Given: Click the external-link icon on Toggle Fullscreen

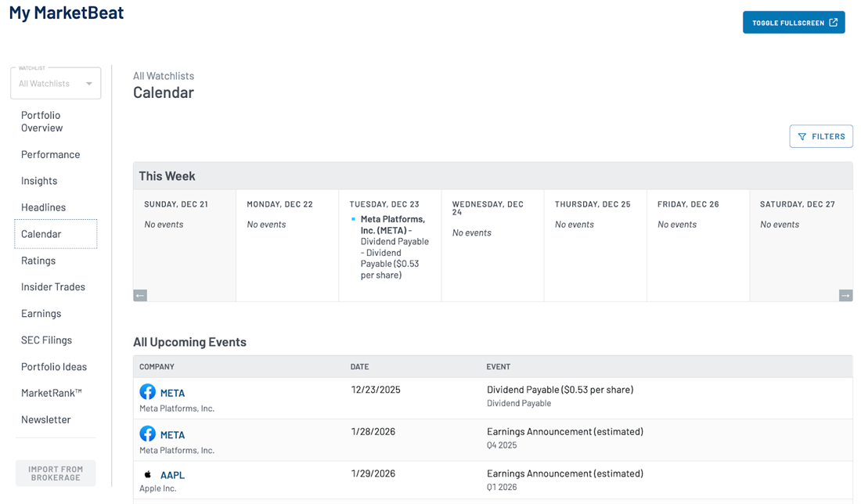Looking at the screenshot, I should point(833,23).
